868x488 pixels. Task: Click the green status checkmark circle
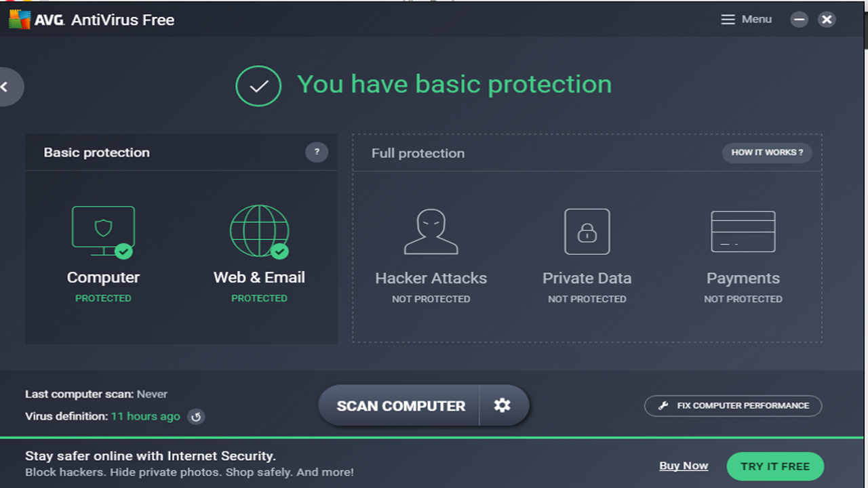(258, 86)
